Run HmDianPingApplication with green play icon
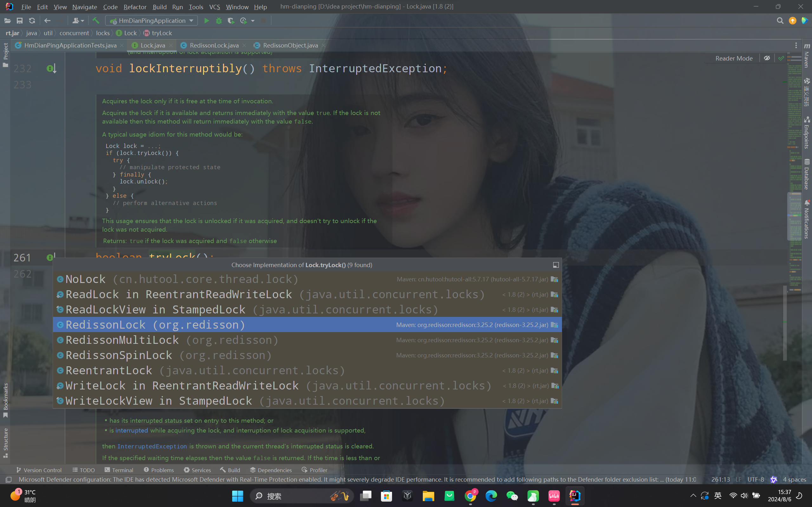 coord(207,21)
